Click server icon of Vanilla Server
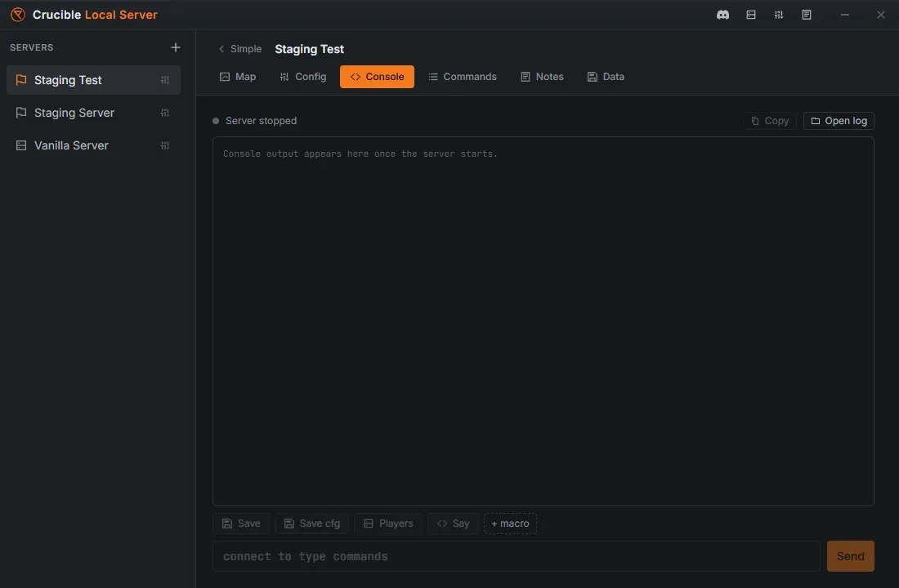This screenshot has height=588, width=899. [x=21, y=145]
